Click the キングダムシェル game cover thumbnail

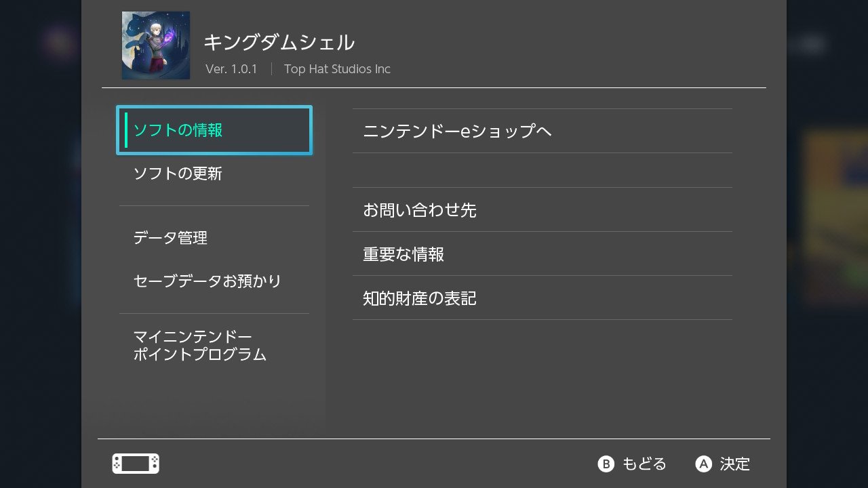pyautogui.click(x=156, y=45)
